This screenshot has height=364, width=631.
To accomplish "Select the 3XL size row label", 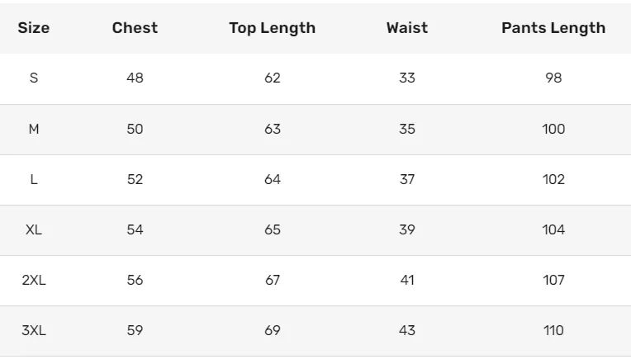I will point(34,330).
